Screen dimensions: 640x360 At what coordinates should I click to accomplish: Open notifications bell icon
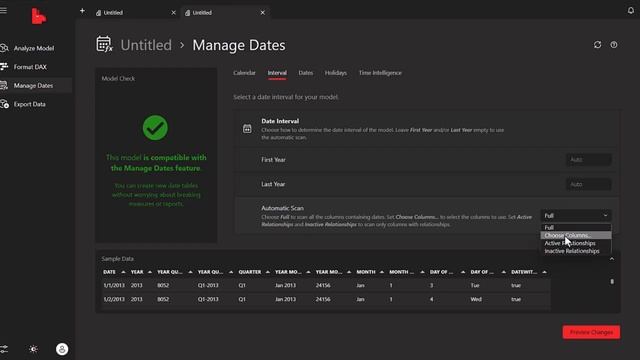tap(631, 11)
